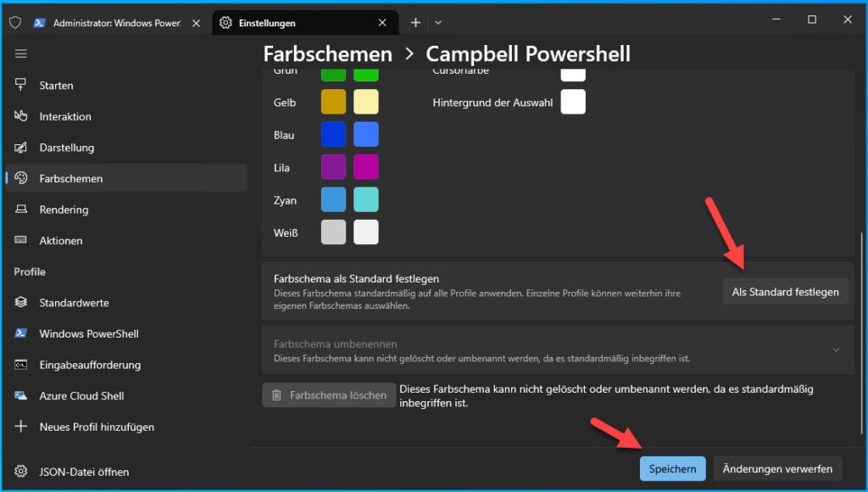The width and height of the screenshot is (868, 492).
Task: Go back via the Farbschemen breadcrumb
Action: click(328, 54)
